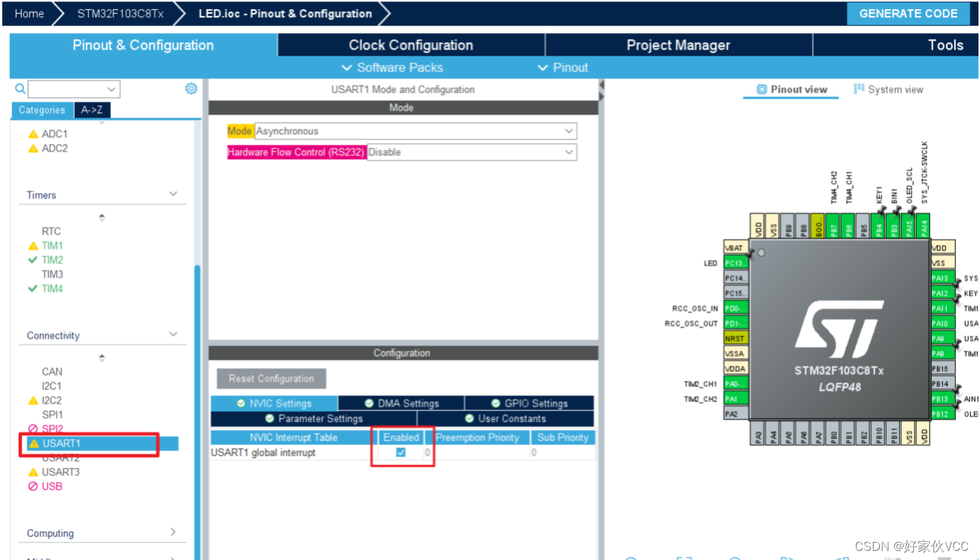Select I2C2 under Connectivity

pyautogui.click(x=52, y=400)
